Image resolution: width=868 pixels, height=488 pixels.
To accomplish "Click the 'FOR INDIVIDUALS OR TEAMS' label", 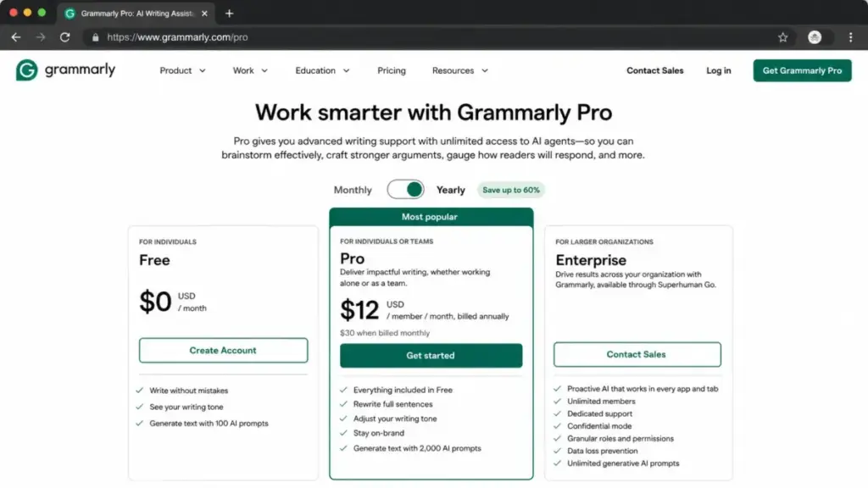I will coord(387,241).
